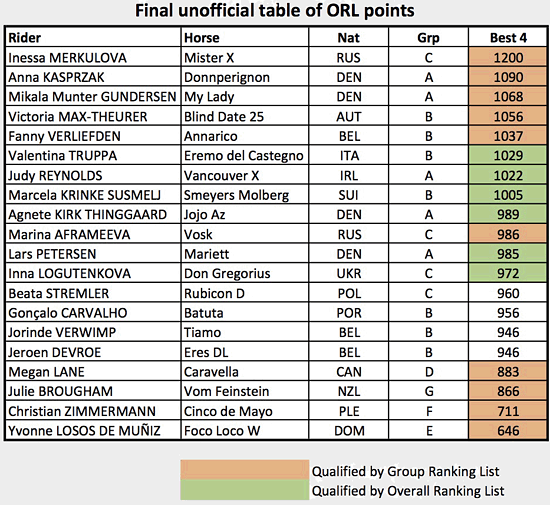
Task: Select the Qualified by Overall Ranking List label
Action: [x=408, y=491]
